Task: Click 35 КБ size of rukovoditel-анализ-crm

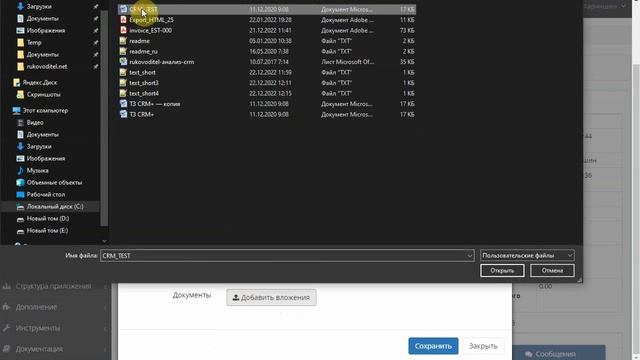Action: tap(407, 62)
